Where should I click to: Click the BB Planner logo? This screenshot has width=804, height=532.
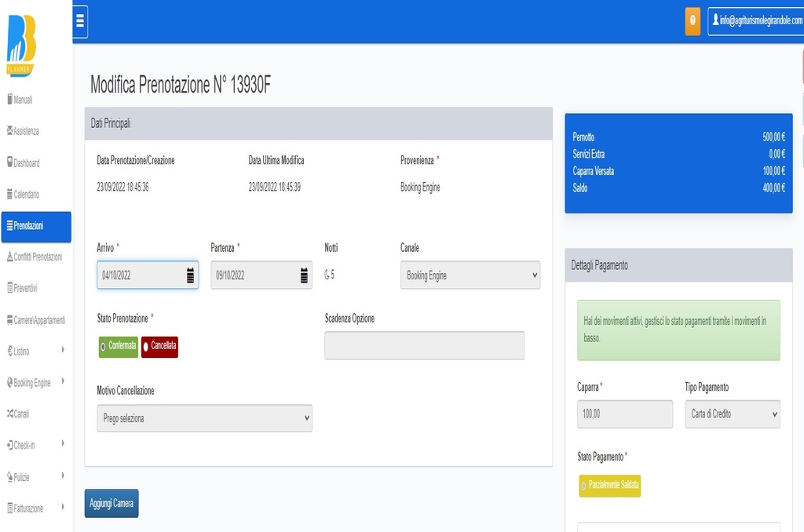pyautogui.click(x=22, y=46)
